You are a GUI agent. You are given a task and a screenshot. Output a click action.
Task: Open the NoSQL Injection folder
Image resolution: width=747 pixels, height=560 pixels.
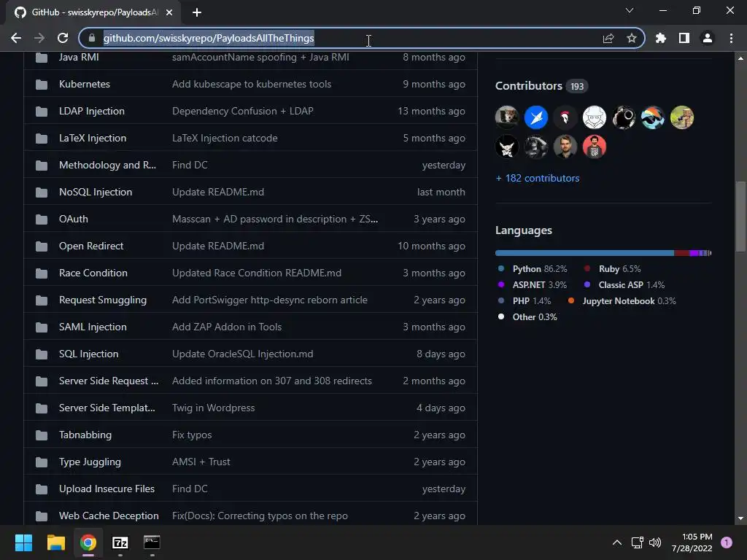(x=96, y=192)
